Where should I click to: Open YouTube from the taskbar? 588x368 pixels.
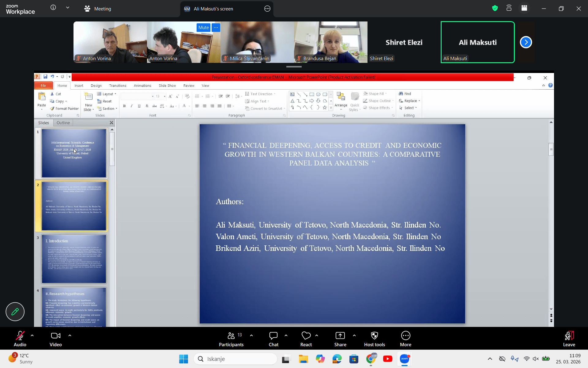pos(387,359)
